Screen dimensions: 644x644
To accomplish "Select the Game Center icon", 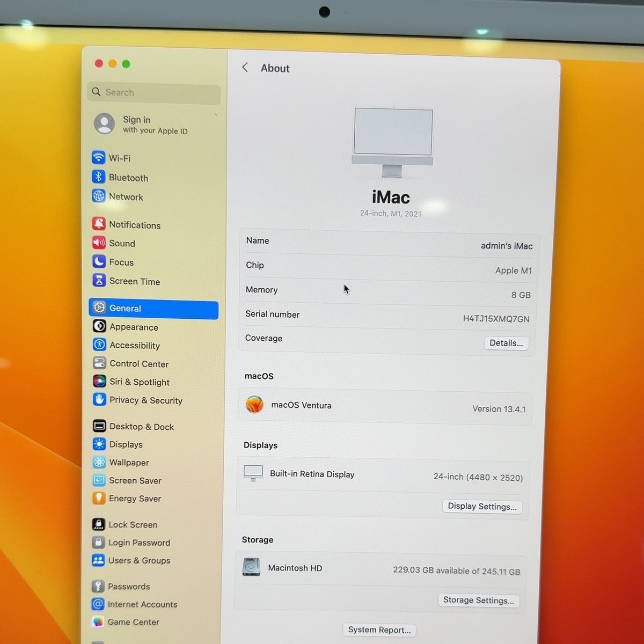I will [98, 621].
